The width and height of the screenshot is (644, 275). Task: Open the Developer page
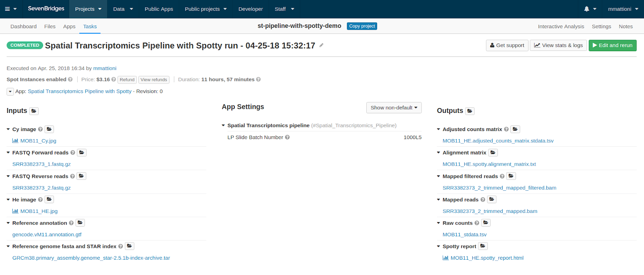[250, 9]
